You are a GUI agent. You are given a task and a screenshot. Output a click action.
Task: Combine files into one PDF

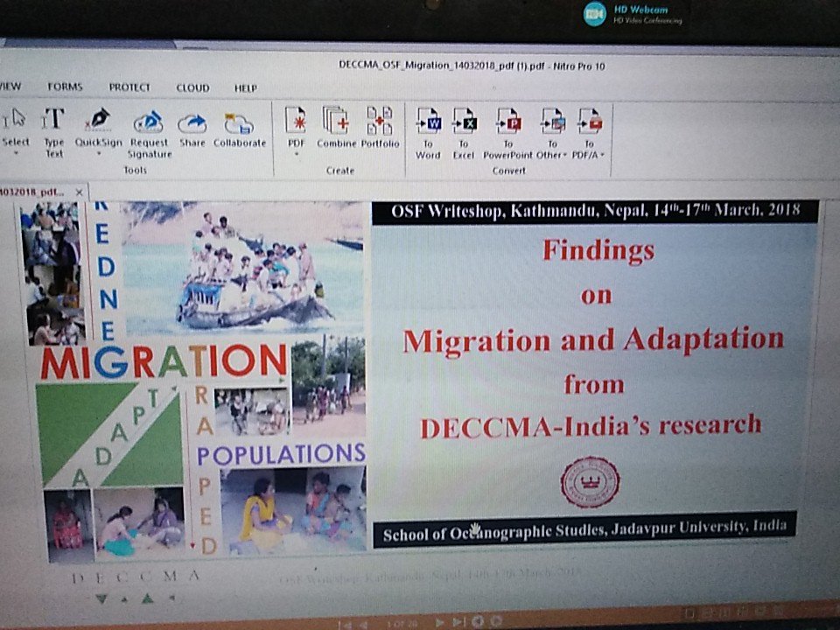336,128
